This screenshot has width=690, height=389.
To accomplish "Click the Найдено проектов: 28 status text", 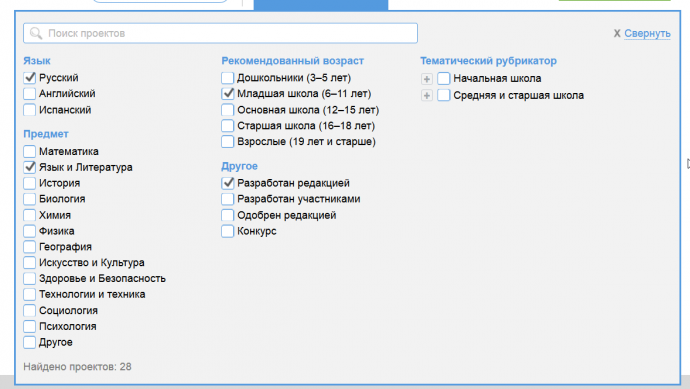I will (77, 367).
